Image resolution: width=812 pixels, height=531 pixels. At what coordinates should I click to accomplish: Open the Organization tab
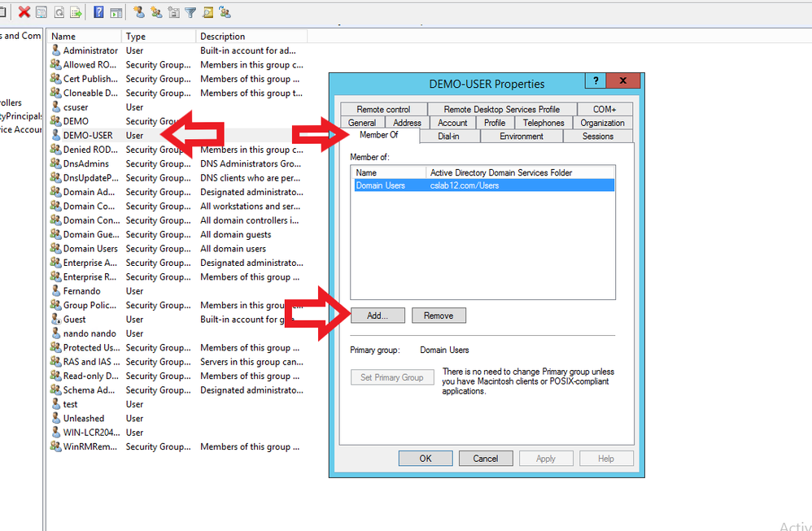click(602, 123)
